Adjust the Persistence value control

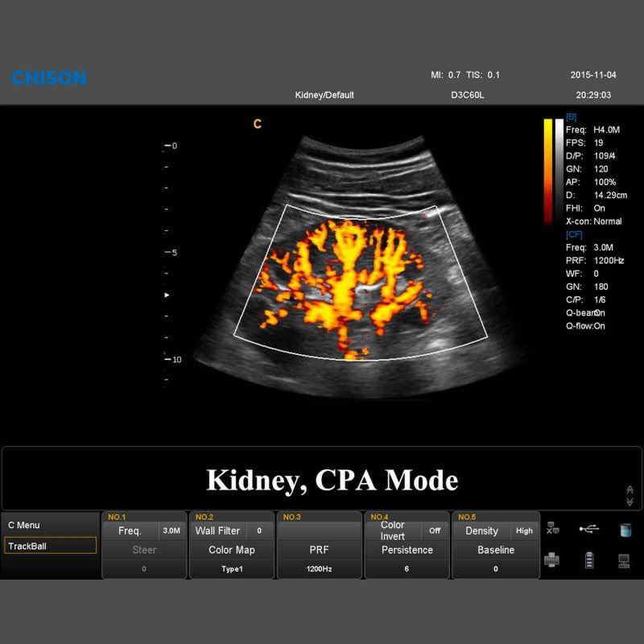pyautogui.click(x=407, y=551)
